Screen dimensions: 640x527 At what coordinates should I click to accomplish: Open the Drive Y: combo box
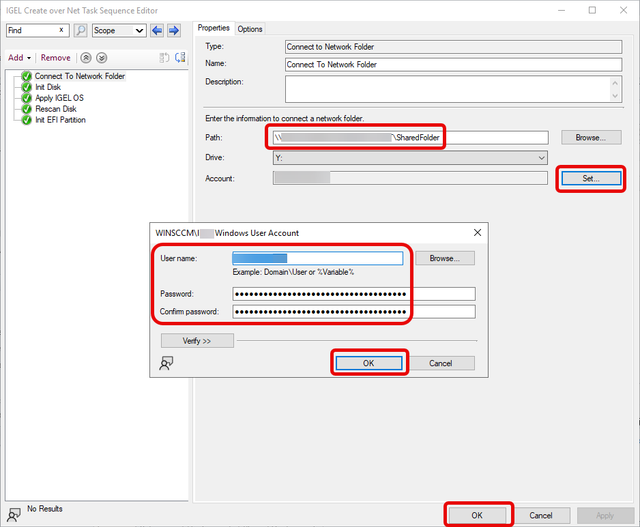(x=410, y=158)
